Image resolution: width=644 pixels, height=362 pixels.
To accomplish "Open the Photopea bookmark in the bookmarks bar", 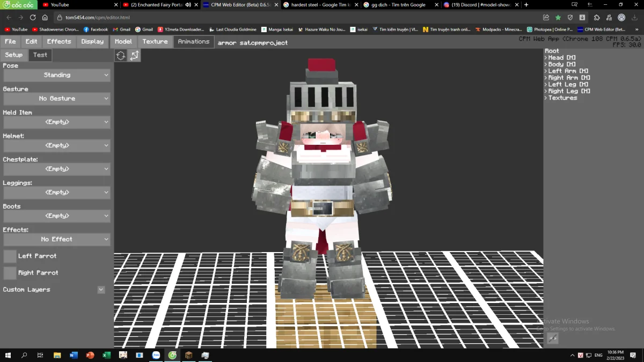I will pyautogui.click(x=550, y=29).
